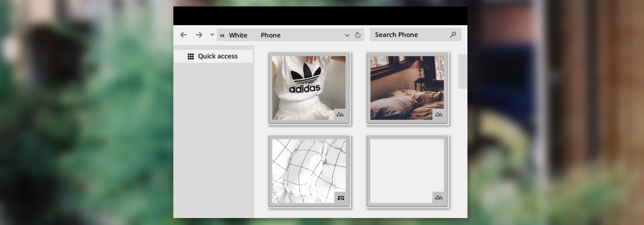Click image badge on adidas thumbnail

coord(340,114)
